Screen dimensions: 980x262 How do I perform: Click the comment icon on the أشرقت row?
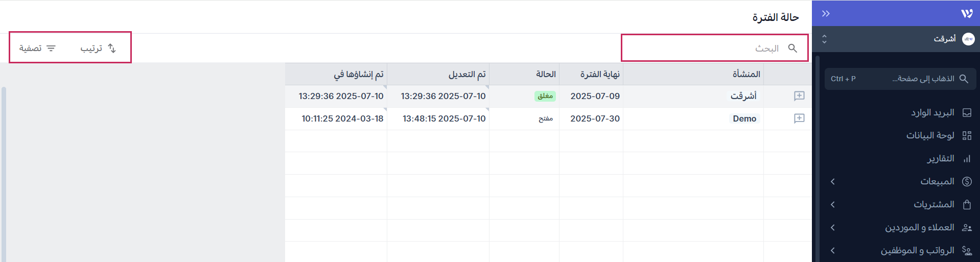[x=799, y=96]
